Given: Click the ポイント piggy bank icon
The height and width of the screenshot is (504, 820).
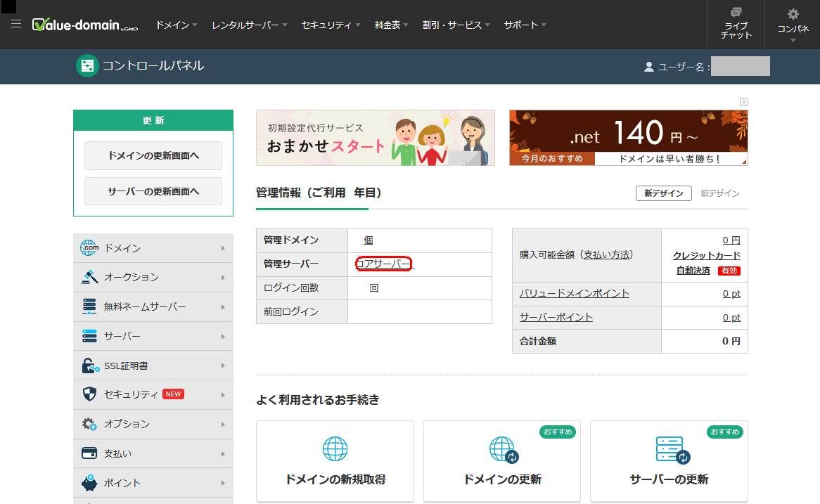Looking at the screenshot, I should [89, 483].
